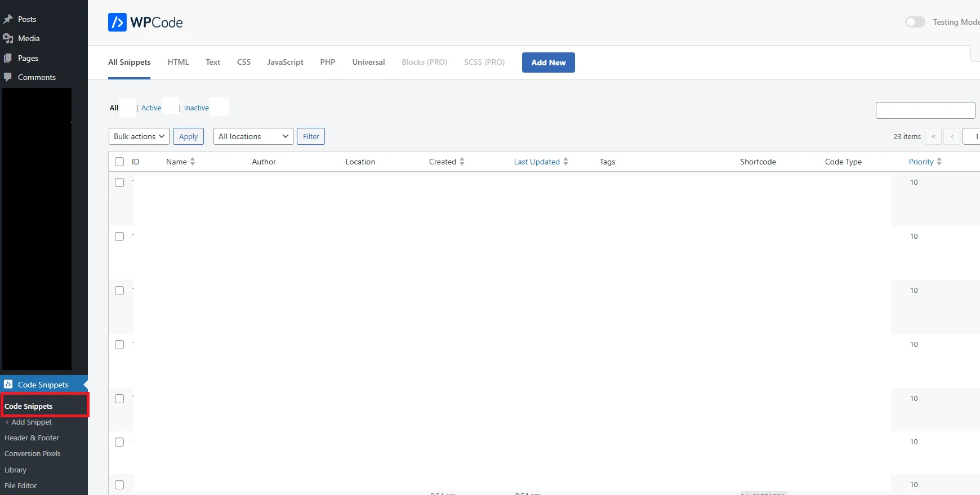Click the Name column header
The height and width of the screenshot is (495, 980).
pos(176,162)
